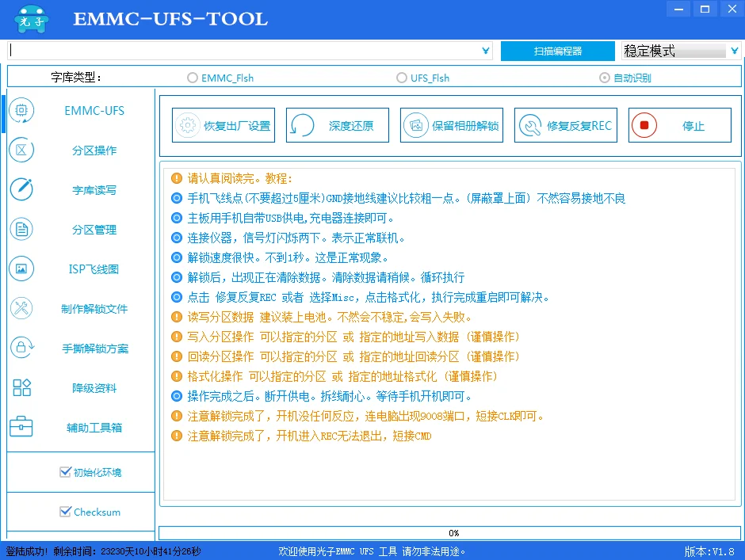Click the 辅助工具箱 toolbox icon
This screenshot has height=560, width=745.
(x=21, y=426)
